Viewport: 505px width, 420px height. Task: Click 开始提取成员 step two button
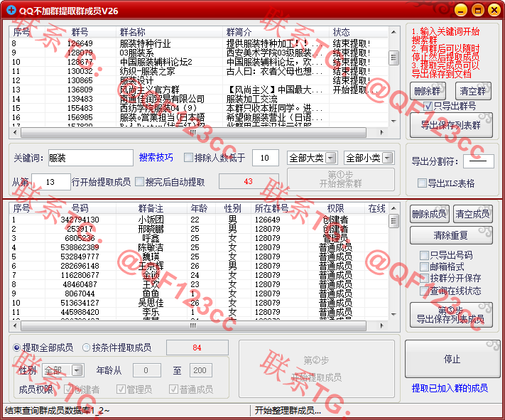click(x=316, y=369)
